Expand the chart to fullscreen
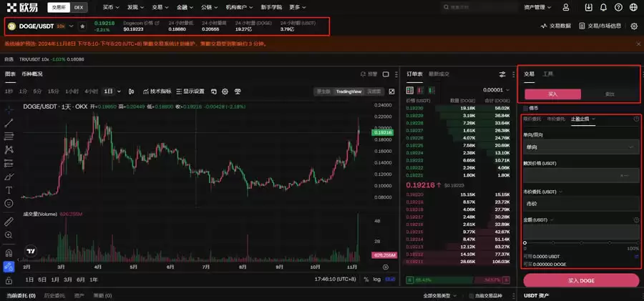Screen dimensions: 644x301 [x=391, y=92]
